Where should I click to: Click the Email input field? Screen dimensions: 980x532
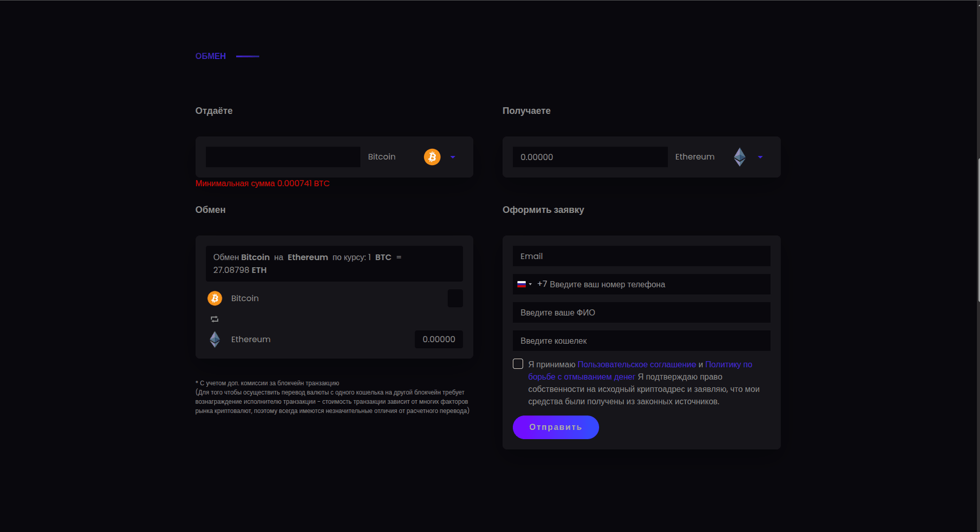click(x=641, y=256)
